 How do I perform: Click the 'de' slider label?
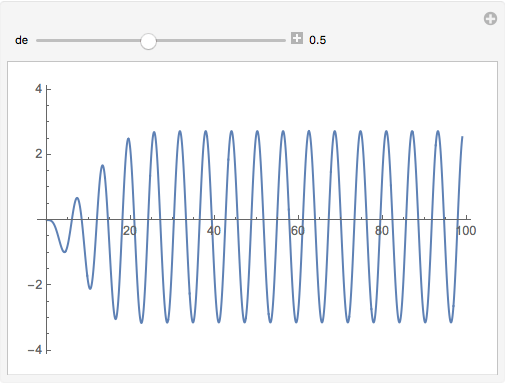pos(21,40)
